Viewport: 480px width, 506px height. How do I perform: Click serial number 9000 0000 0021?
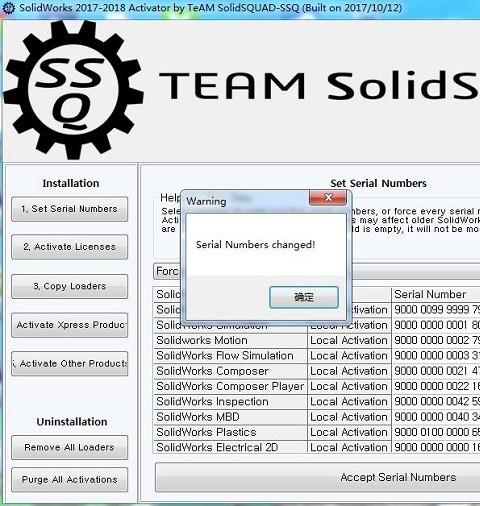click(436, 371)
